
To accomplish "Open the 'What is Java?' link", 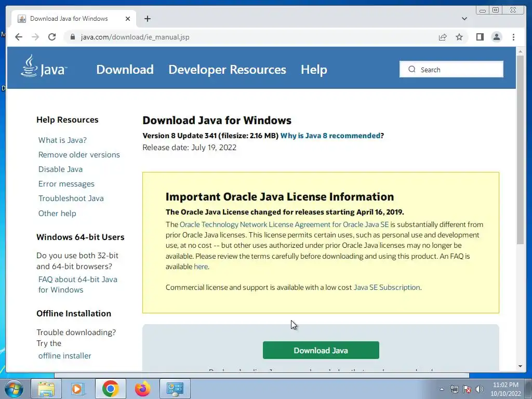I will (62, 140).
